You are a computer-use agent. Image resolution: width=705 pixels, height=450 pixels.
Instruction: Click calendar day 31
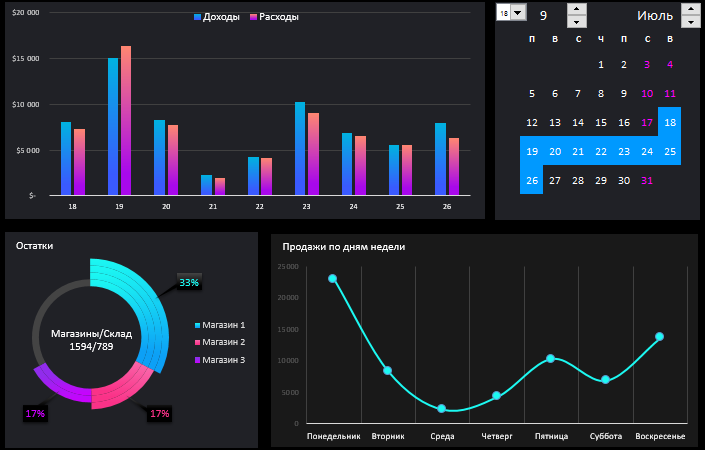click(x=647, y=180)
